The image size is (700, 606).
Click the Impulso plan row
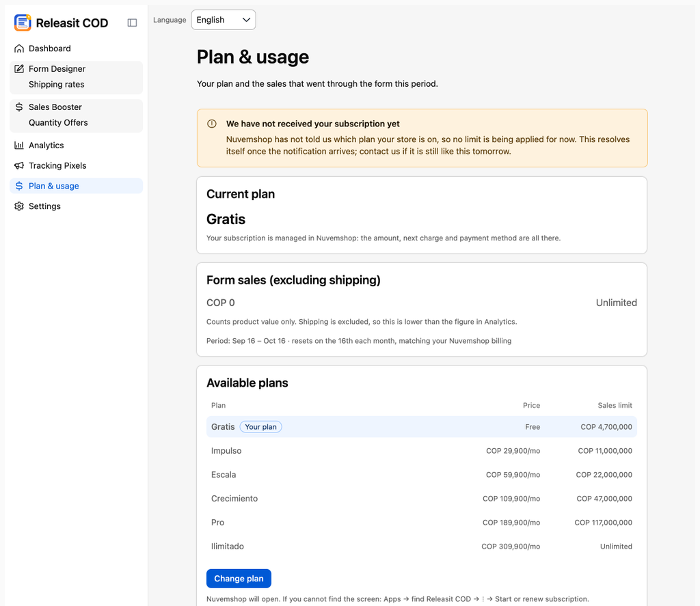tap(421, 451)
